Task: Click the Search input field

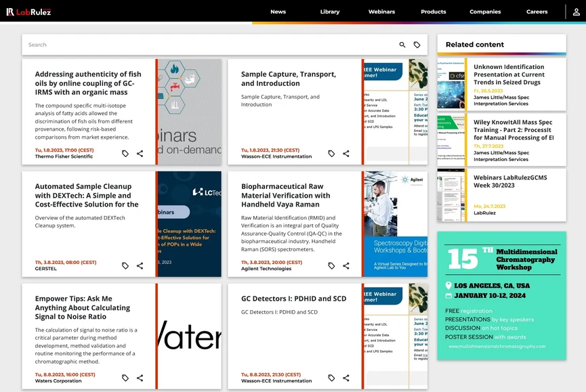Action: click(x=209, y=45)
